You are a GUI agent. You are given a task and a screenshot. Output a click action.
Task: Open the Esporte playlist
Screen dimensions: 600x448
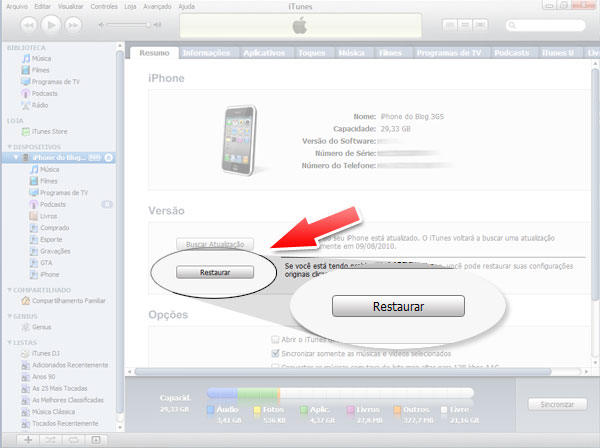(x=46, y=239)
